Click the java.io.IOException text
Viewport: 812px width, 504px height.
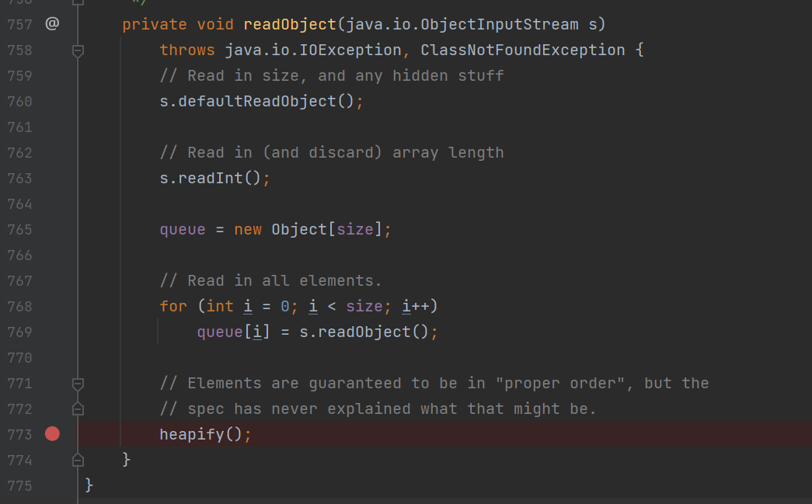pos(313,50)
